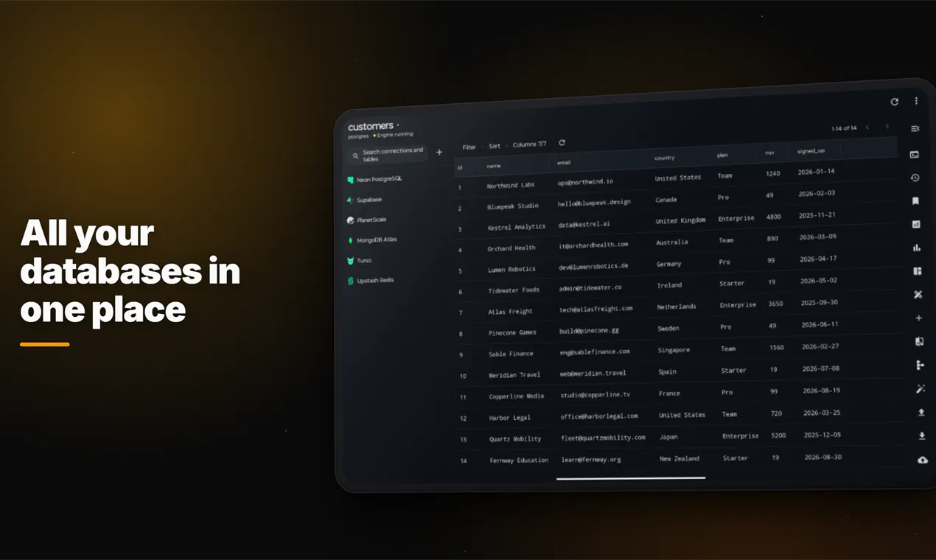
Task: Refresh the table using icon after Columns 7/7
Action: click(x=562, y=143)
